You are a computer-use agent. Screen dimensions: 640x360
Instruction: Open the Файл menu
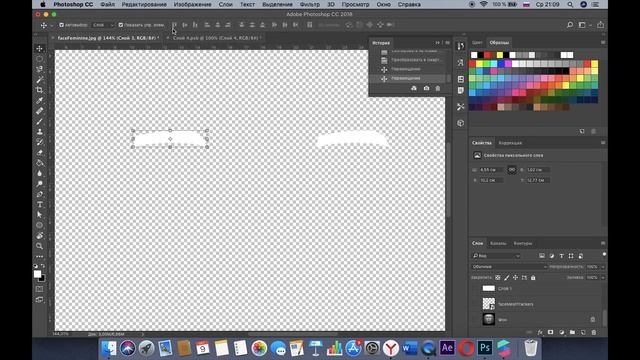[108, 4]
